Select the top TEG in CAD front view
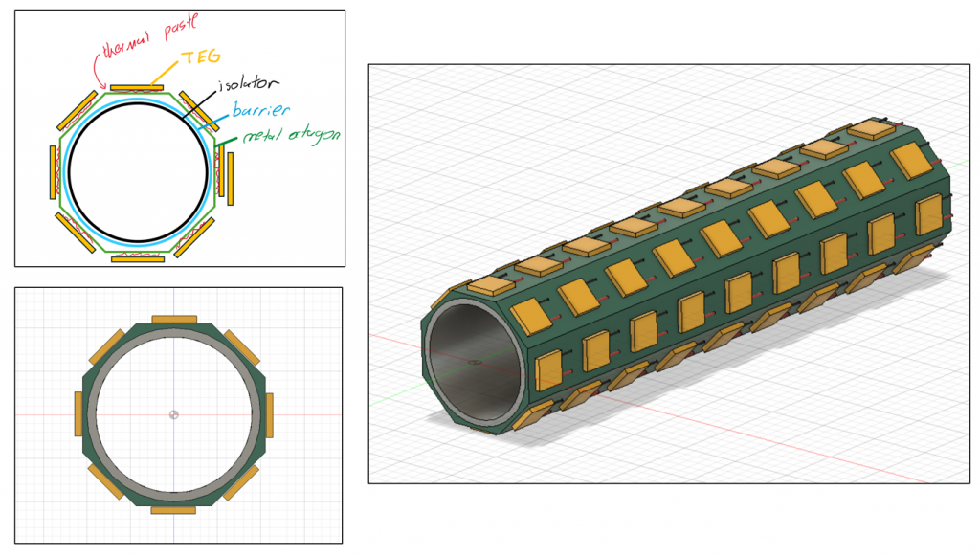The image size is (980, 557). [174, 318]
